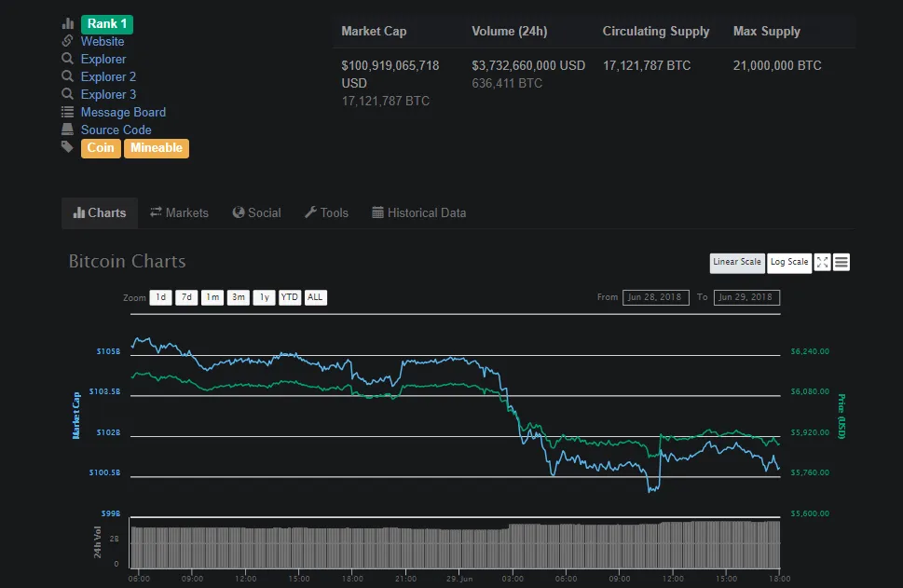
Task: Click the chain link icon beside Website
Action: (67, 41)
